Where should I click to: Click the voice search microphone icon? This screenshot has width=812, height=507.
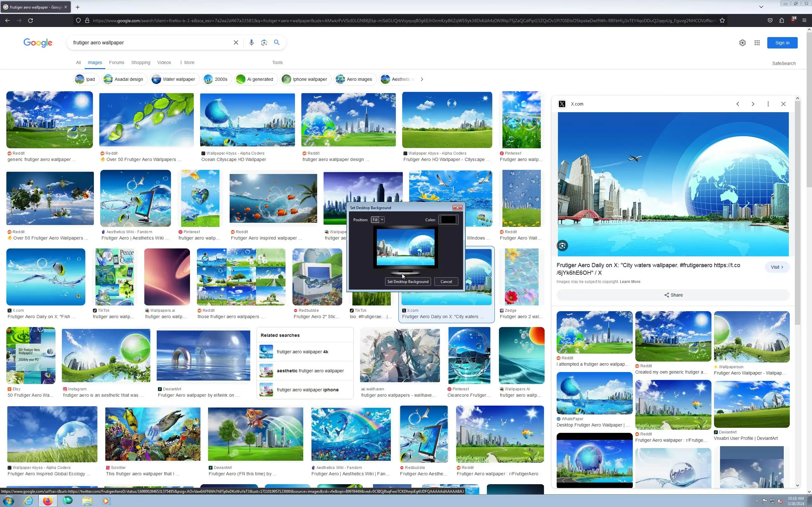251,42
